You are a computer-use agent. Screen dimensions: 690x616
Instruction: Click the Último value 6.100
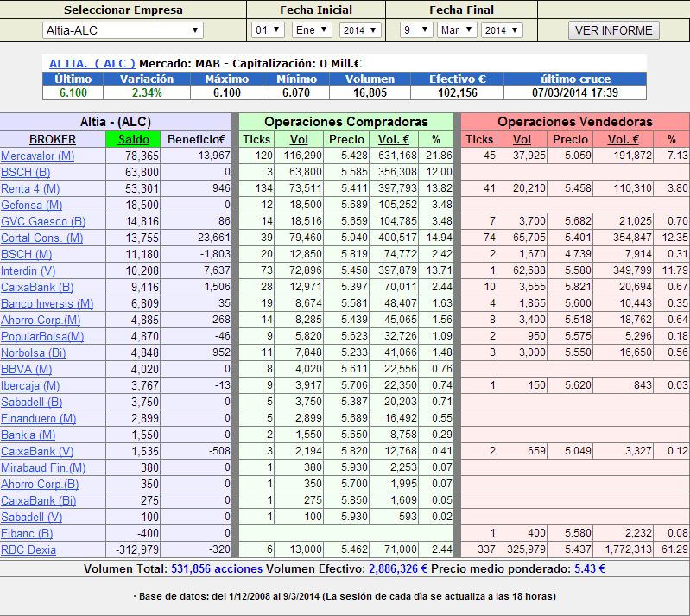(73, 93)
